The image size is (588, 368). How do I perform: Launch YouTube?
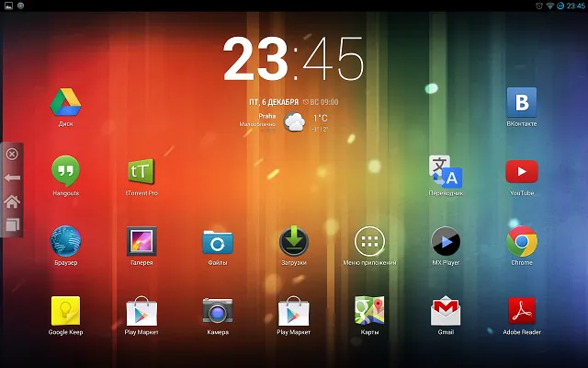pyautogui.click(x=522, y=172)
